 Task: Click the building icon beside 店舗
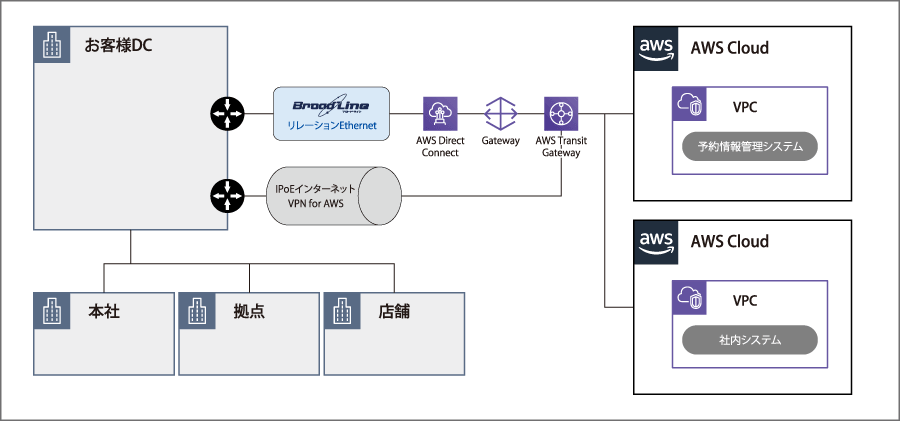pos(342,311)
